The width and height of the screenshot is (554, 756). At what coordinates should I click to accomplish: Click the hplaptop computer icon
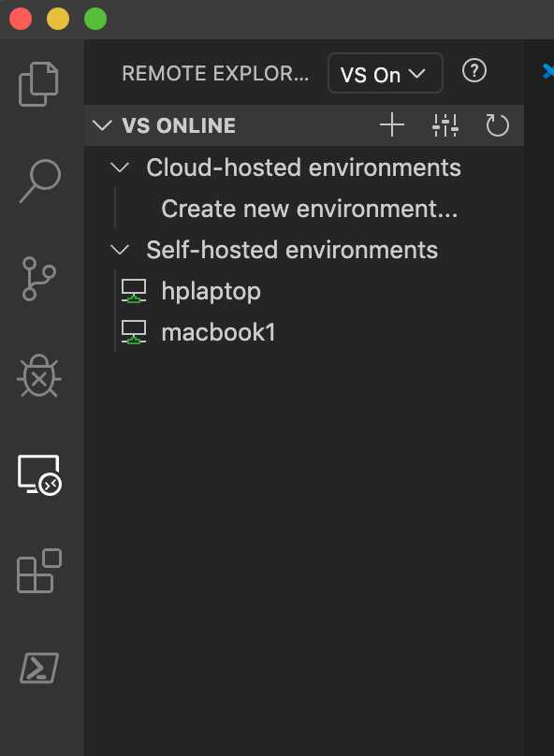click(x=134, y=291)
